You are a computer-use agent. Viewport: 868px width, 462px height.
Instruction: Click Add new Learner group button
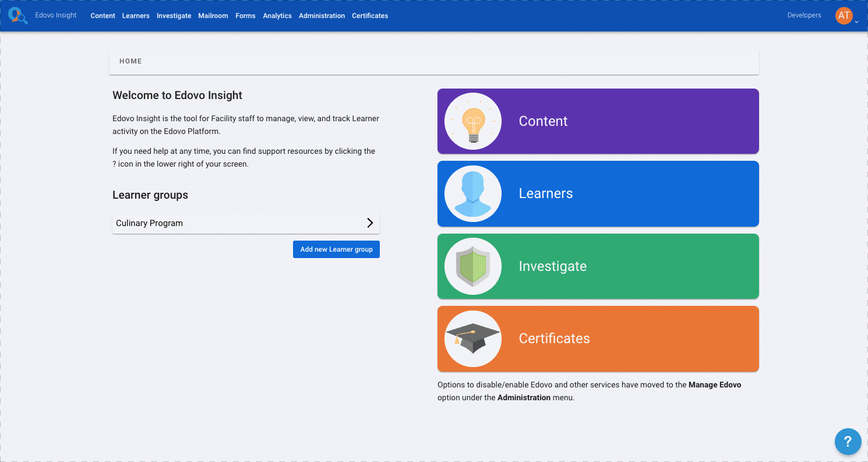pos(336,249)
